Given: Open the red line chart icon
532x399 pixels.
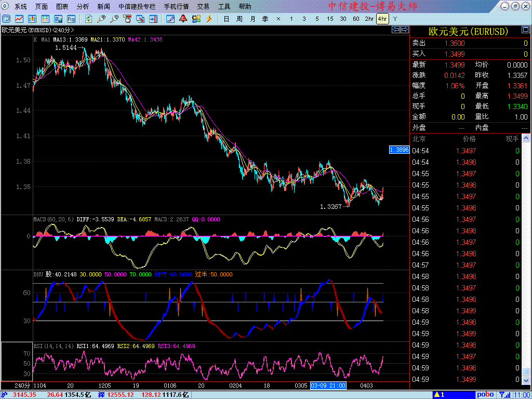Looking at the screenshot, I should (20, 19).
